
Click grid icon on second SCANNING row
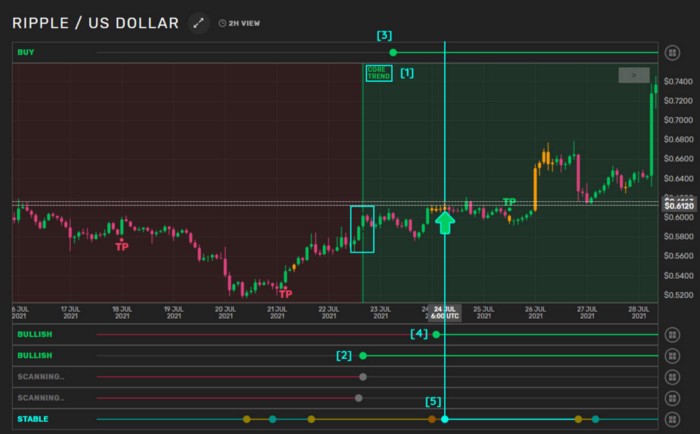click(x=672, y=398)
